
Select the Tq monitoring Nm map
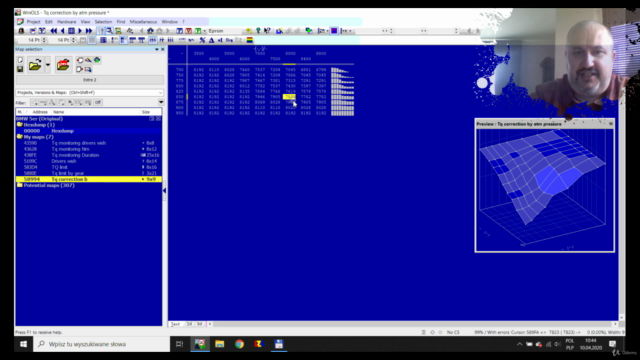tap(89, 149)
